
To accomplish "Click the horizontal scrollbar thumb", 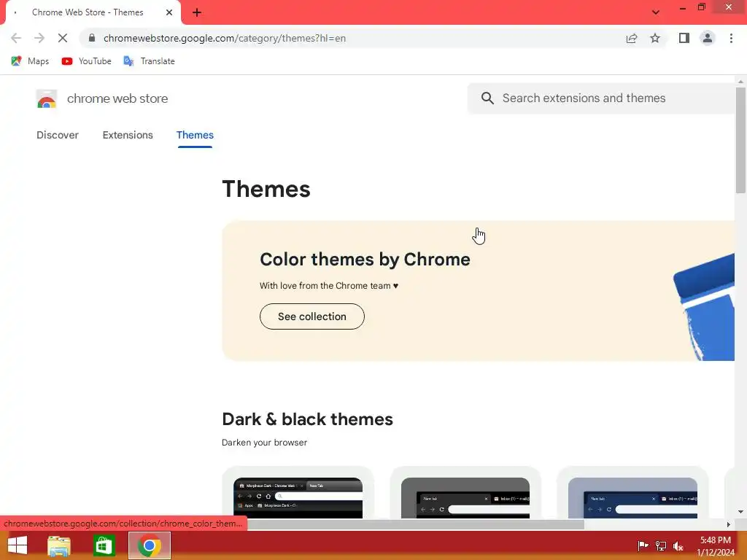I will (x=414, y=524).
